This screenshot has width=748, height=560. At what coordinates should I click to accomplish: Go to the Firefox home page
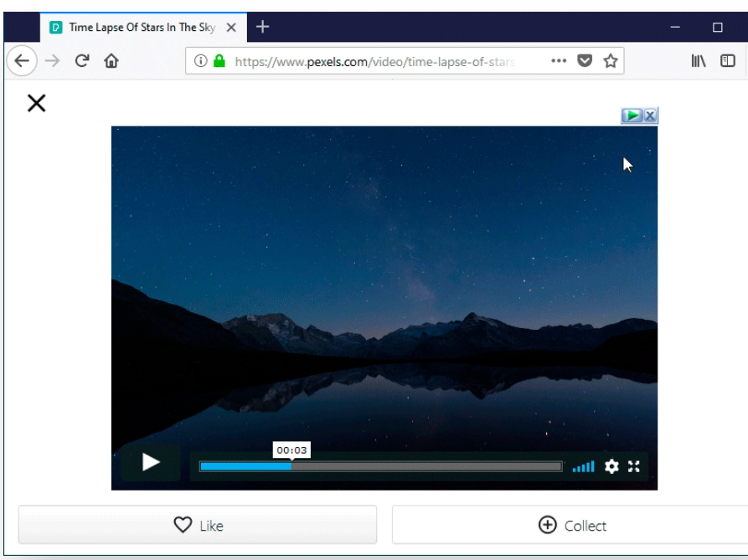111,61
